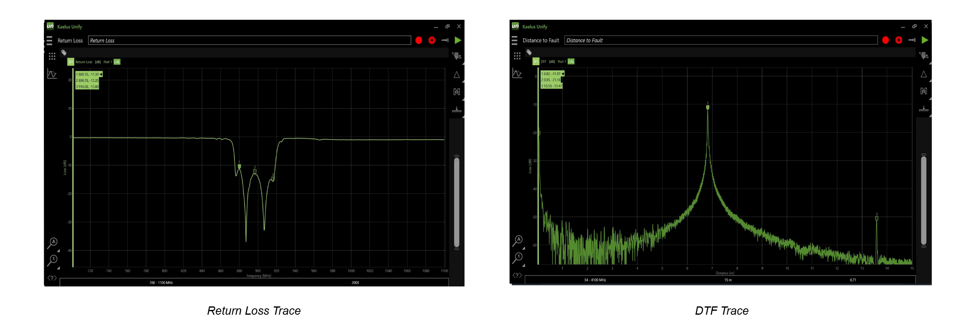Select marker row 1 880.10, -11.39

pos(89,74)
